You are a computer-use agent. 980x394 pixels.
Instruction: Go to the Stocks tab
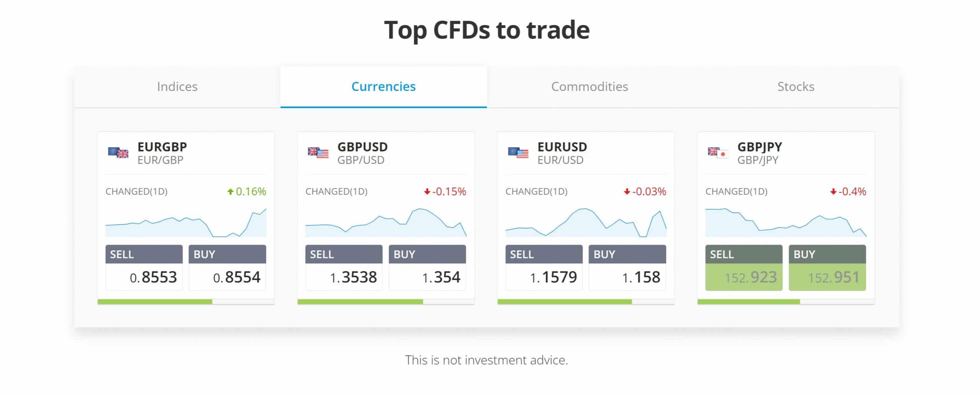pos(796,87)
